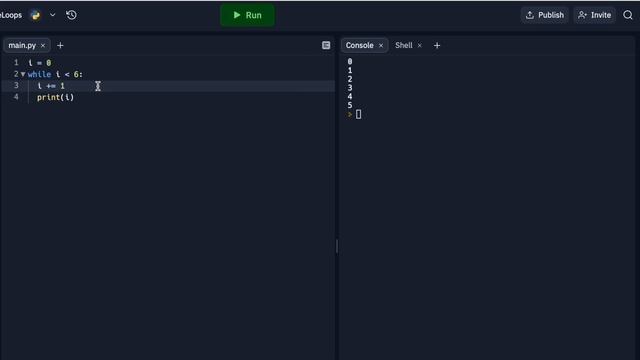
Task: Add a new console pane tab
Action: (x=437, y=45)
